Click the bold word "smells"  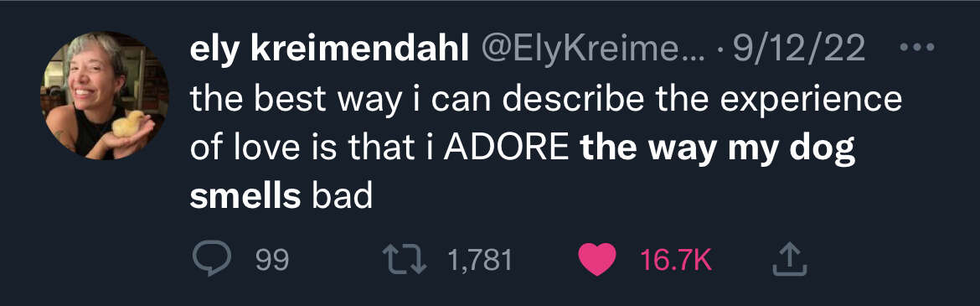click(x=245, y=196)
